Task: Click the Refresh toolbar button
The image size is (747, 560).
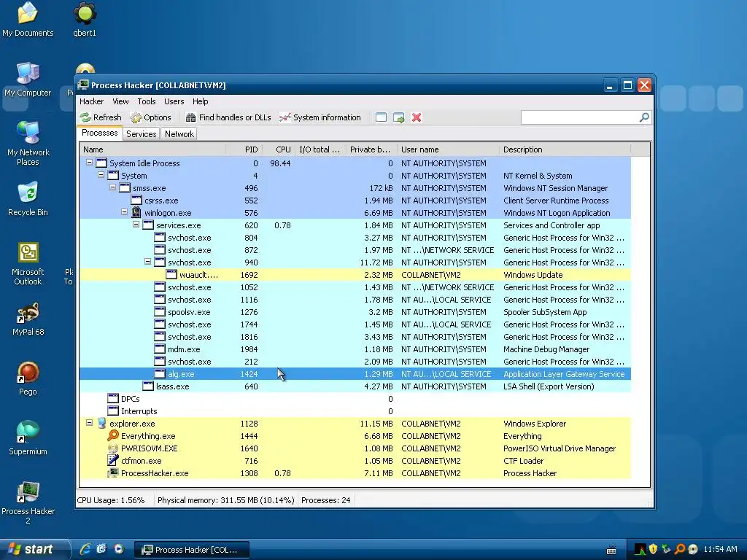Action: (101, 117)
